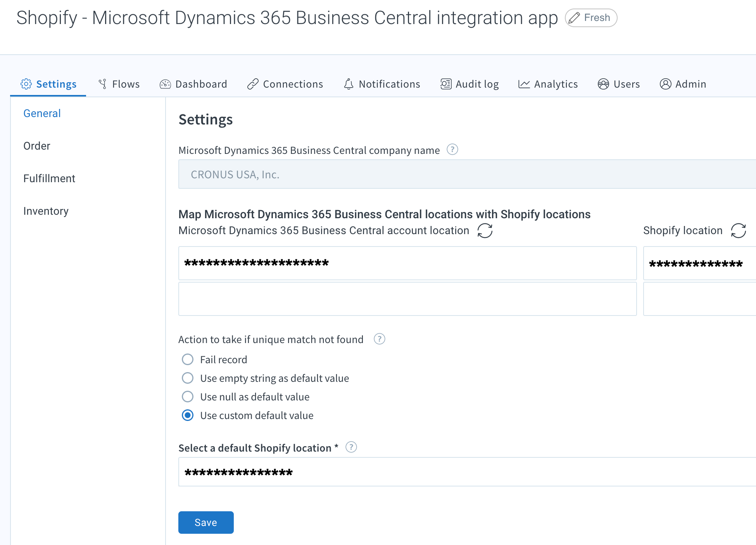Refresh Business Central account locations
This screenshot has height=545, width=756.
[x=485, y=231]
